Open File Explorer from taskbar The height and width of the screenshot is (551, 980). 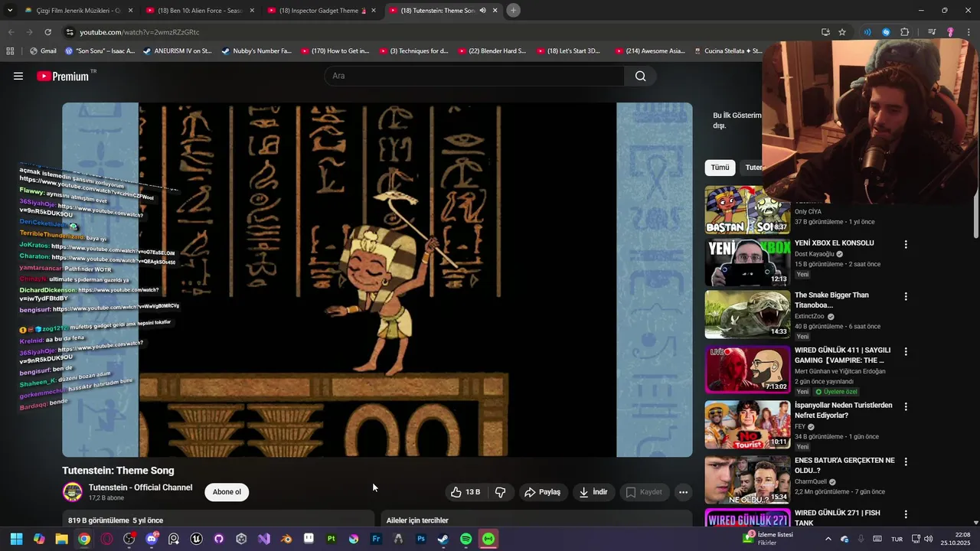point(61,539)
